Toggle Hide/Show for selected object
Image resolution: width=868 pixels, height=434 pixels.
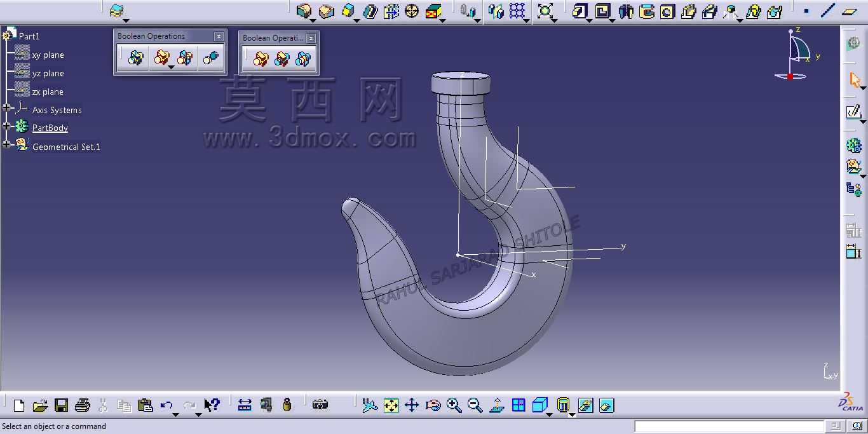pyautogui.click(x=586, y=405)
